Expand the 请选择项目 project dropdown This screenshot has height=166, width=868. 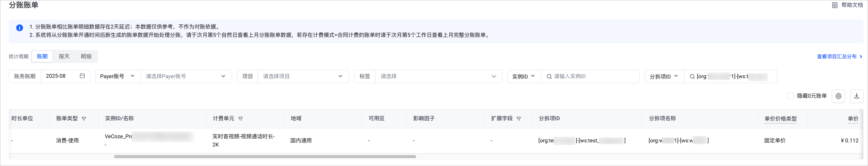(x=303, y=76)
